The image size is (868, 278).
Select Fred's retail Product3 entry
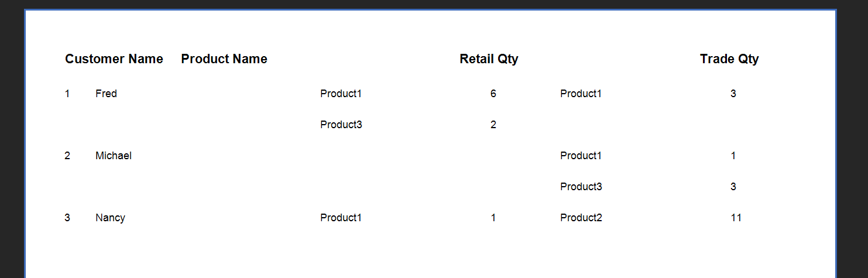(x=341, y=125)
